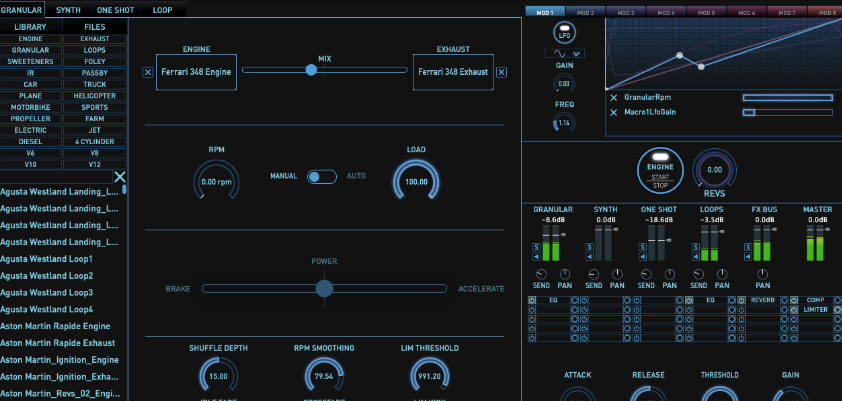Viewport: 842px width, 401px height.
Task: Solo the FX BUS channel
Action: pos(748,247)
